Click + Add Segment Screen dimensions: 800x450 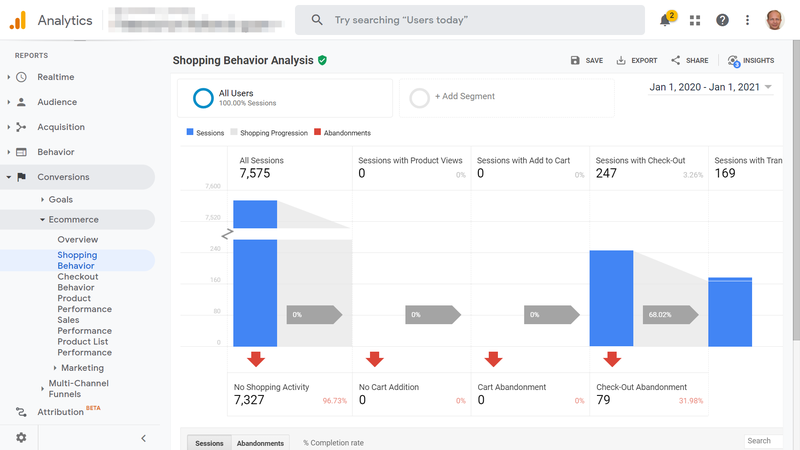(464, 96)
